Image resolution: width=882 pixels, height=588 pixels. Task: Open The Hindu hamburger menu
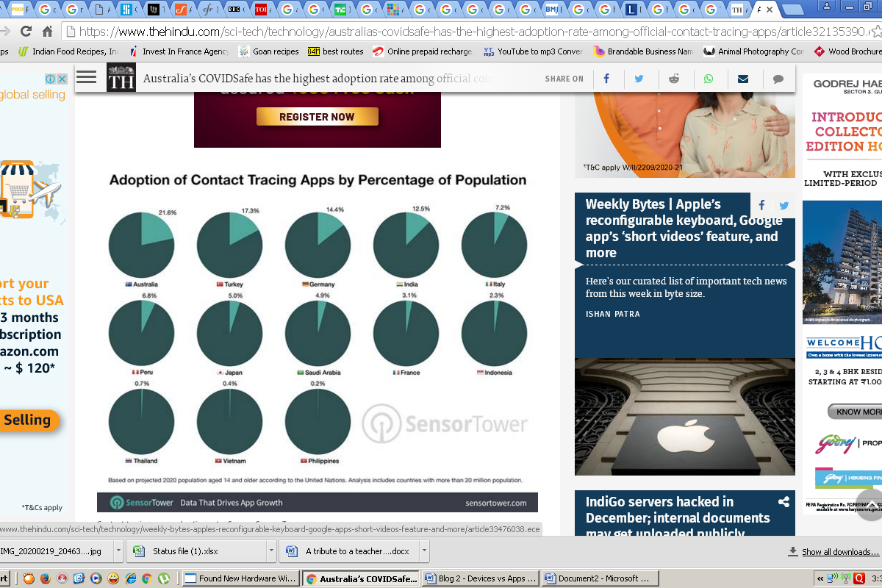87,77
